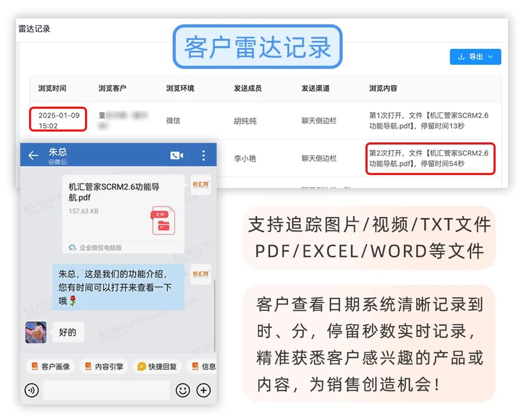Viewport: 521px width, 420px height.
Task: Tap the plus icon for attachments
Action: 204,390
